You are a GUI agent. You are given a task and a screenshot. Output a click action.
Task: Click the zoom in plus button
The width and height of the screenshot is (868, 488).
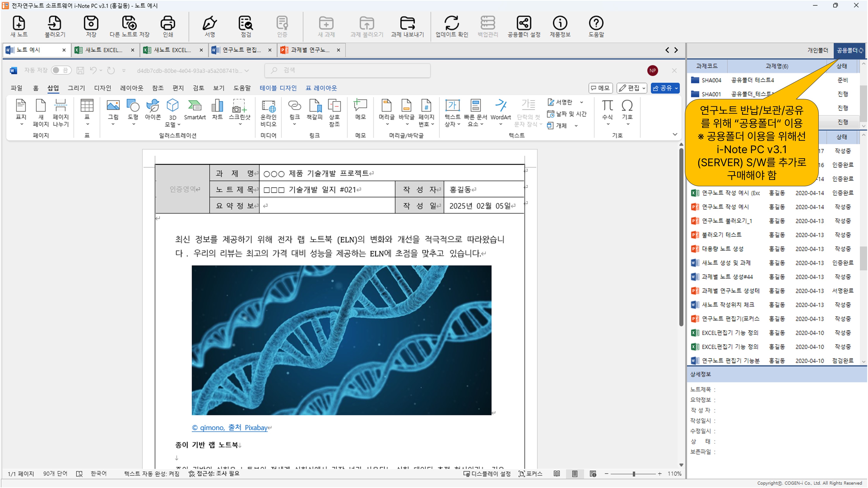[x=659, y=474]
